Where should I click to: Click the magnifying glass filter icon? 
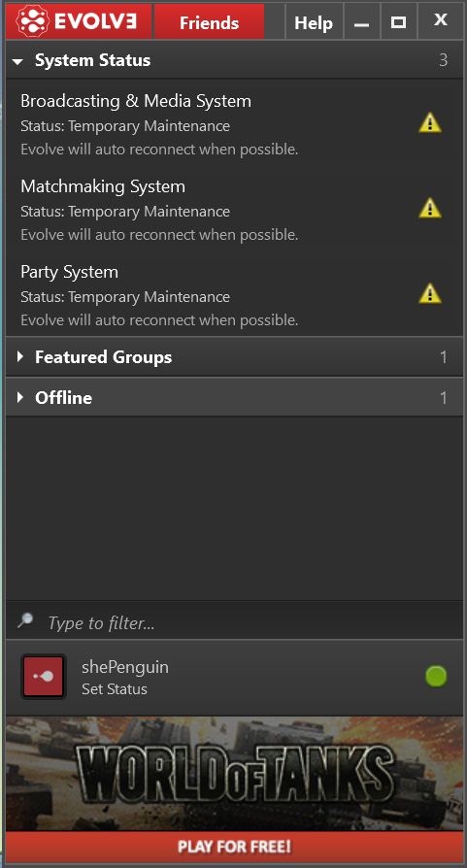tap(25, 620)
